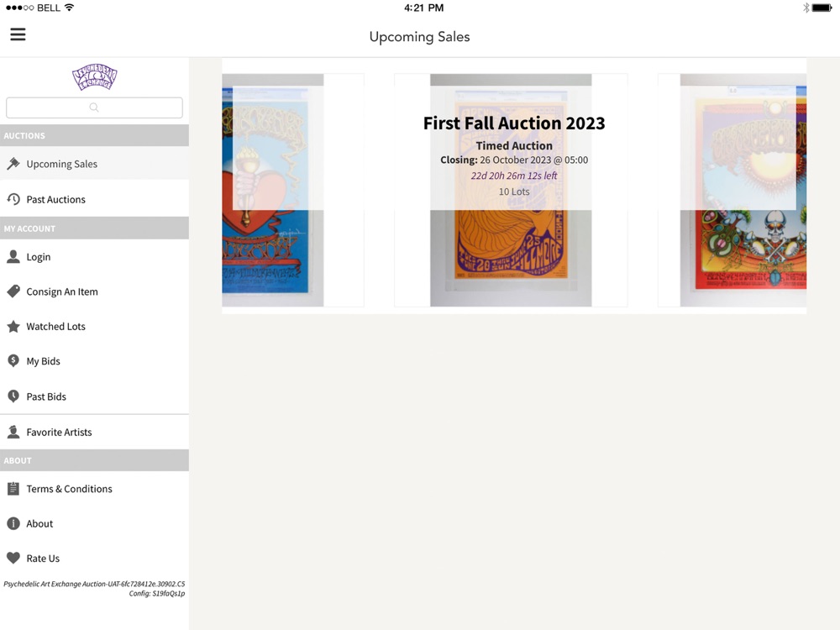Tap the gavel icon beside Upcoming Sales
This screenshot has height=630, width=840.
[x=13, y=164]
